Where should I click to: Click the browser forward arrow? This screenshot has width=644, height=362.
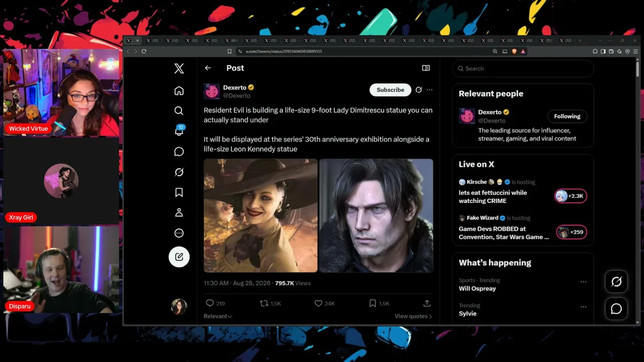136,51
